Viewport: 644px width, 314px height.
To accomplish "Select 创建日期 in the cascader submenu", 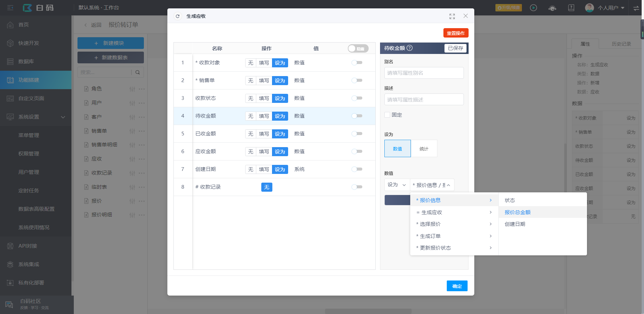I will 543,224.
